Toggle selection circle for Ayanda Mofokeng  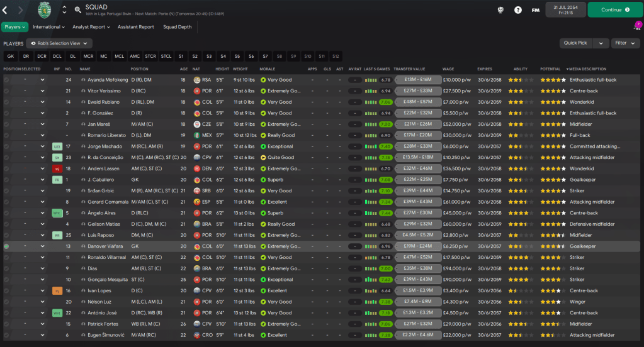(6, 80)
